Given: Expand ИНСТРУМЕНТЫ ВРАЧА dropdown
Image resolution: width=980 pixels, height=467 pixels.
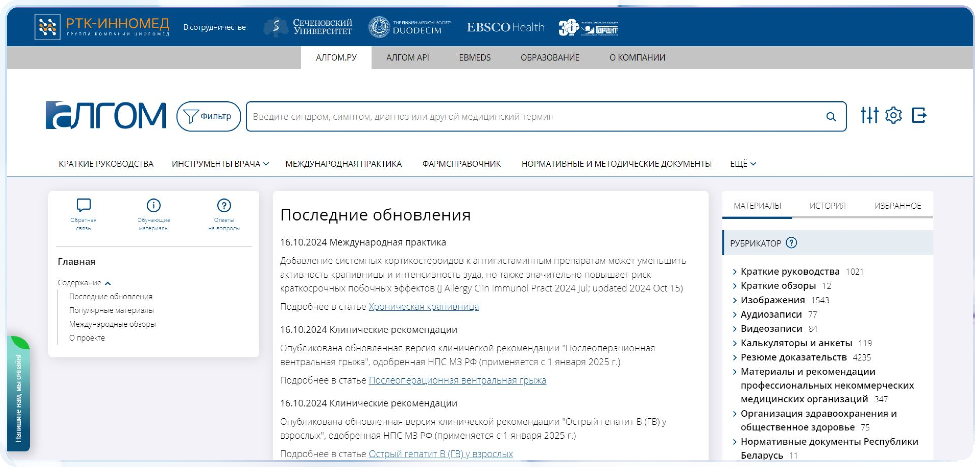Looking at the screenshot, I should [220, 164].
